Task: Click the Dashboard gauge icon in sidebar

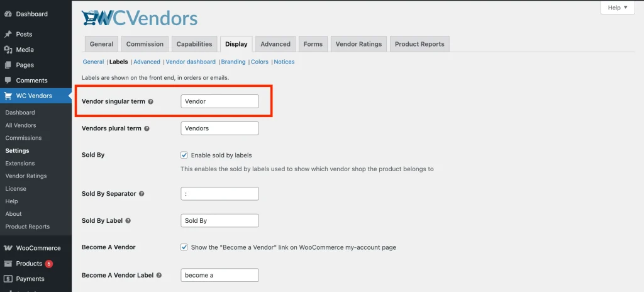Action: point(8,14)
